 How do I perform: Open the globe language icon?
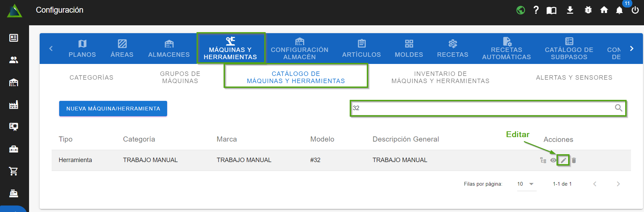521,10
